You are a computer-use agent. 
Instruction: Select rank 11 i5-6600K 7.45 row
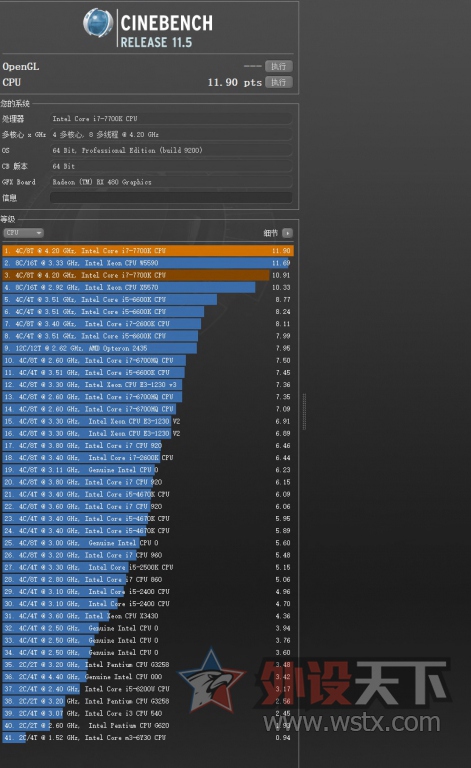[148, 373]
